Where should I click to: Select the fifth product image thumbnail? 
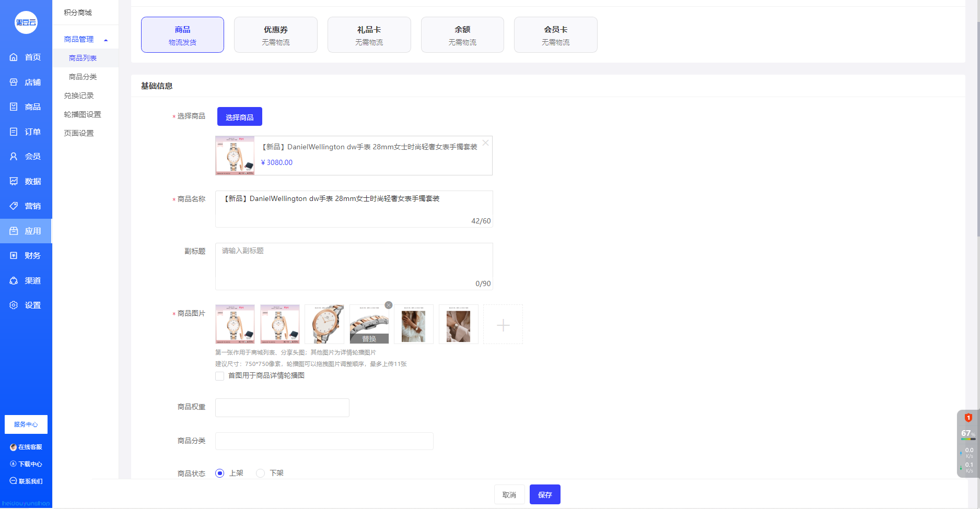[x=414, y=324]
